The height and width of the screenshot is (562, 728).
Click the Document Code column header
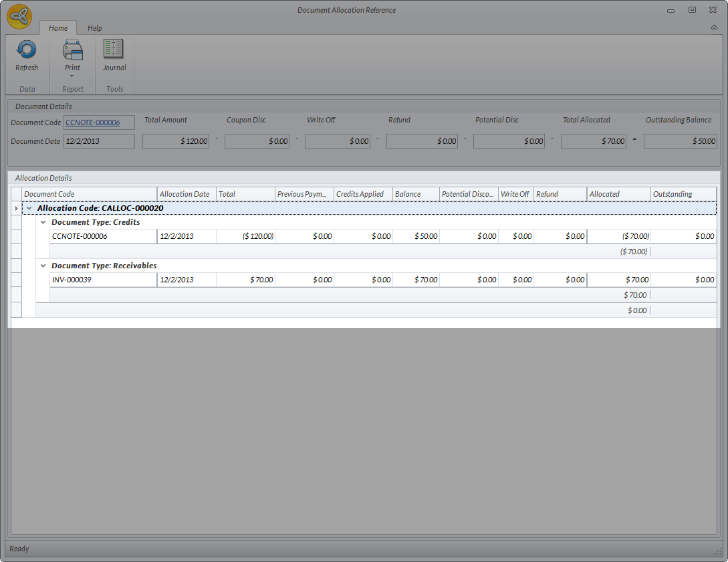click(90, 194)
